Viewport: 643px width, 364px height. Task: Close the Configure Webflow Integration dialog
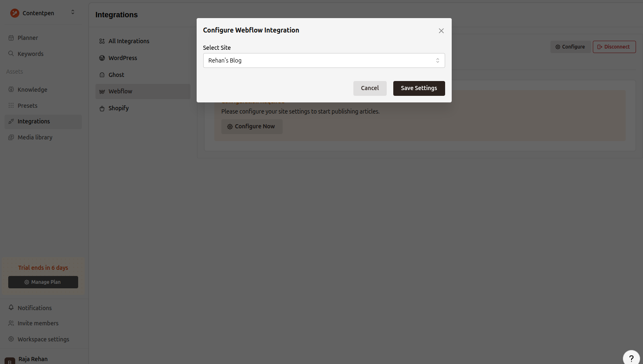pyautogui.click(x=441, y=31)
